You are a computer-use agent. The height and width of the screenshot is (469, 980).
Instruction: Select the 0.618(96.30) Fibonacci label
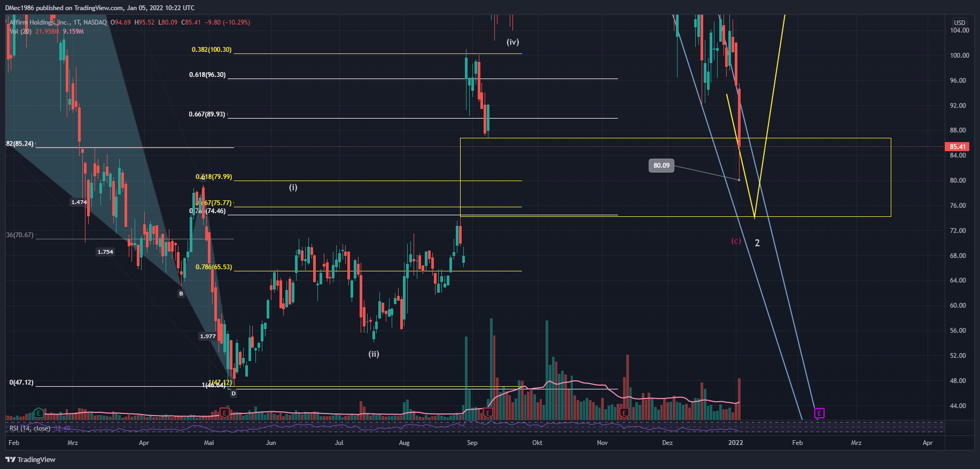(x=207, y=75)
